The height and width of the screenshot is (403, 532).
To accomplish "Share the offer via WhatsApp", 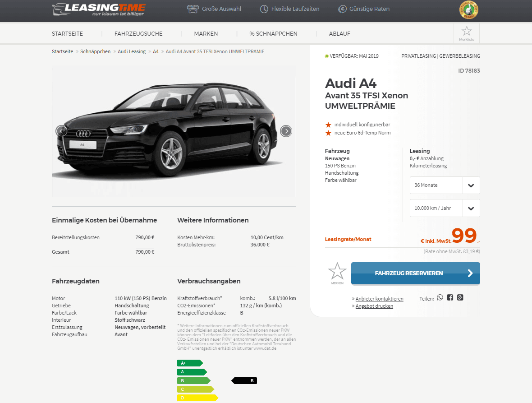I will click(x=440, y=298).
